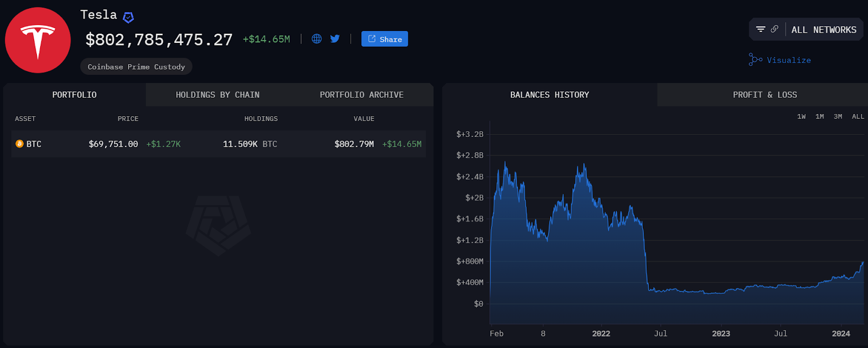Viewport: 868px width, 348px height.
Task: Set chart range to 3M
Action: point(838,116)
